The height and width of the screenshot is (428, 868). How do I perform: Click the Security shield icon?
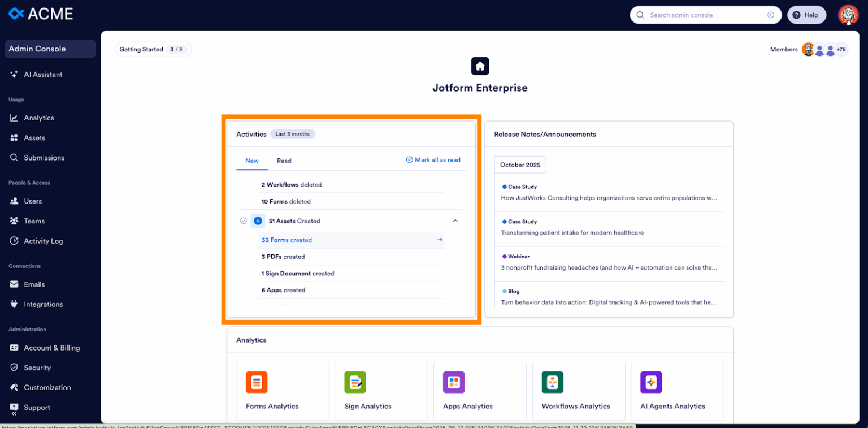coord(14,368)
